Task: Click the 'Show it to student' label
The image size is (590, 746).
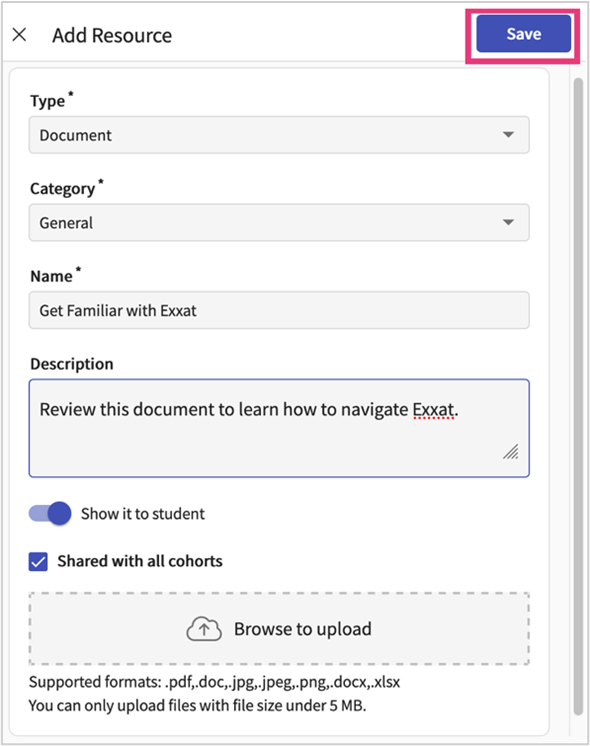Action: [x=143, y=514]
